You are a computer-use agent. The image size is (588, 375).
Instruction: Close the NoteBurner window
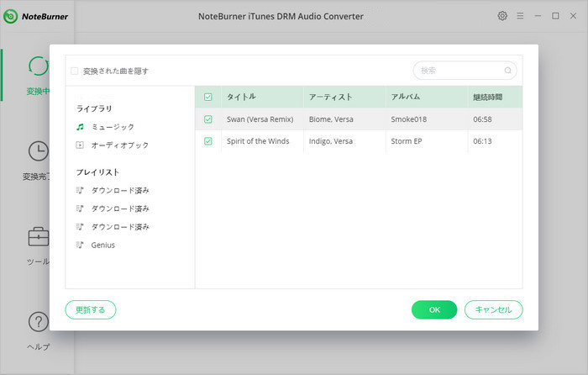coord(573,16)
